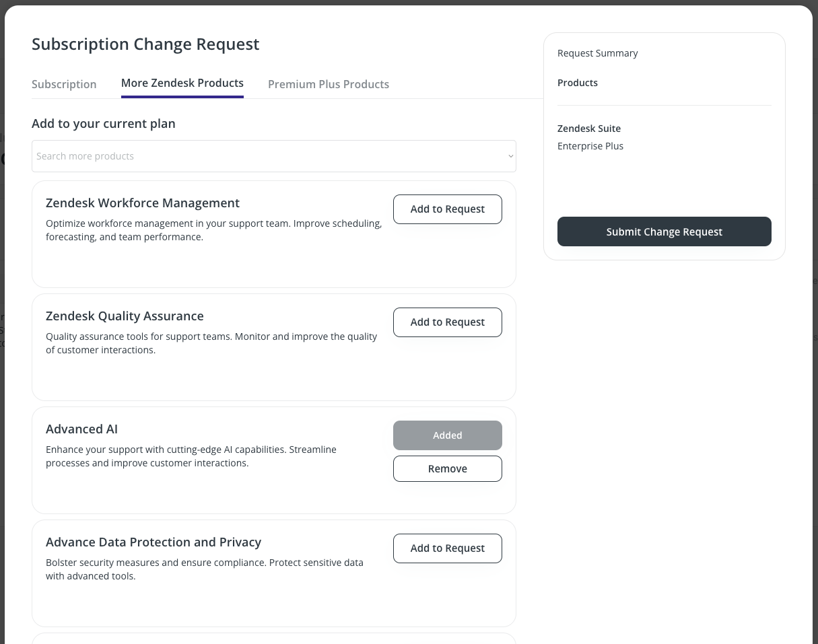Click the Data Protection description text
The width and height of the screenshot is (818, 644).
pyautogui.click(x=205, y=569)
